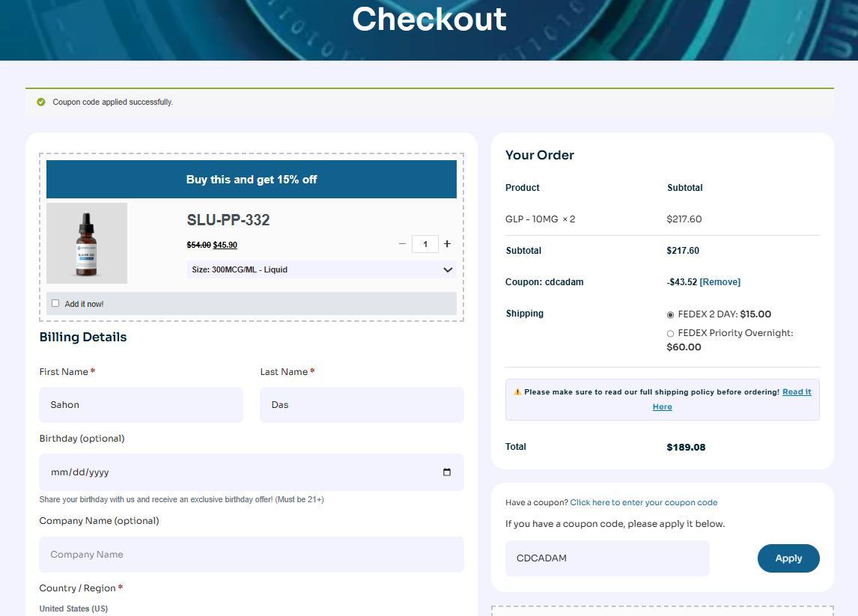Image resolution: width=858 pixels, height=616 pixels.
Task: Check the 'Add it now!' checkbox
Action: (x=55, y=303)
